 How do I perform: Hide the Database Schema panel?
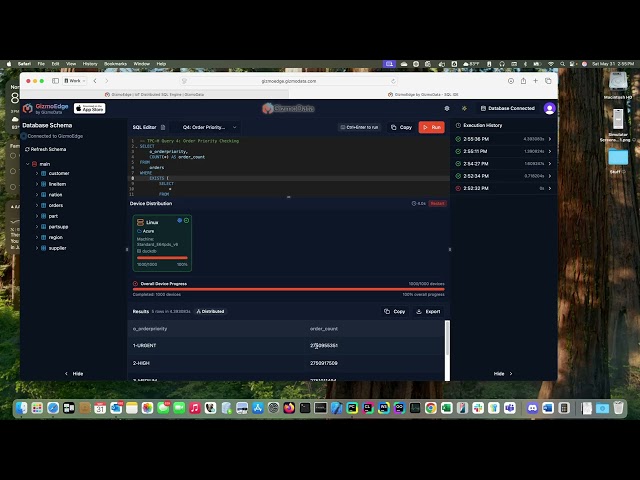click(x=74, y=373)
